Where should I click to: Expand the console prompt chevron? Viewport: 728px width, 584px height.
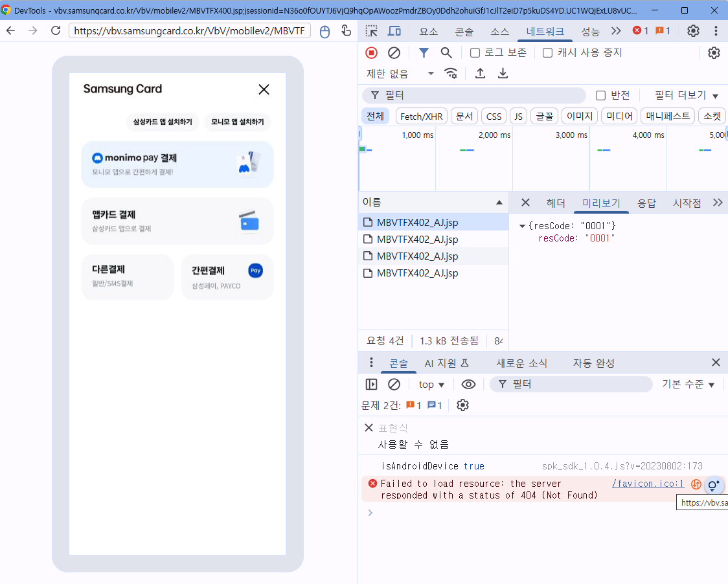point(370,513)
